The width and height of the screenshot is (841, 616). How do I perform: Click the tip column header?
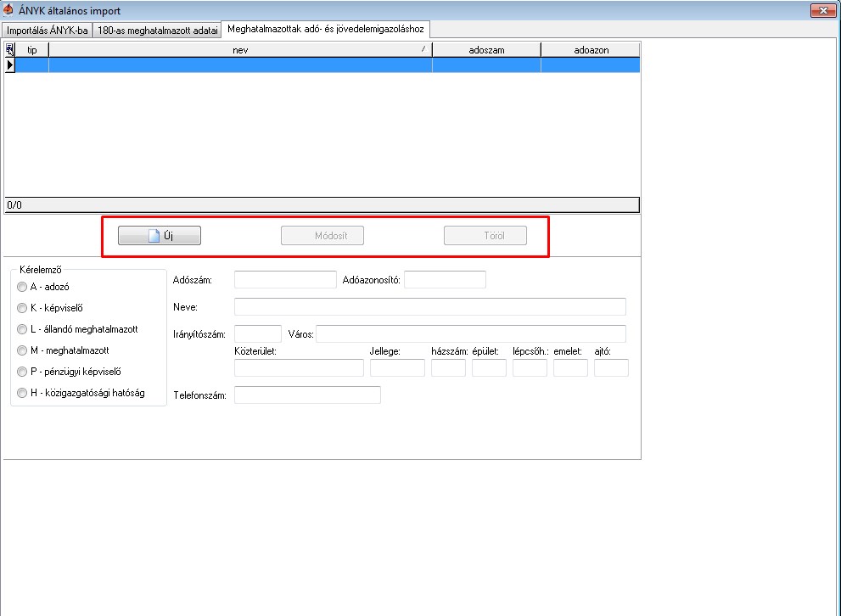pyautogui.click(x=32, y=50)
